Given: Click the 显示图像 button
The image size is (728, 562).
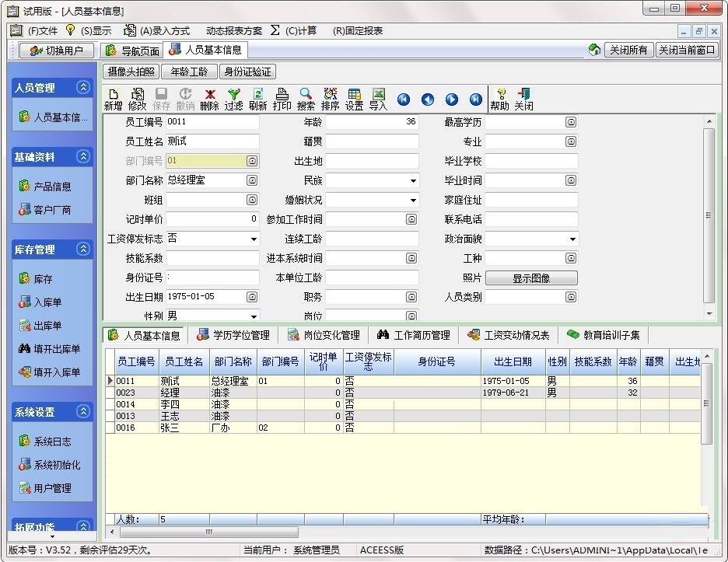Looking at the screenshot, I should pyautogui.click(x=531, y=278).
